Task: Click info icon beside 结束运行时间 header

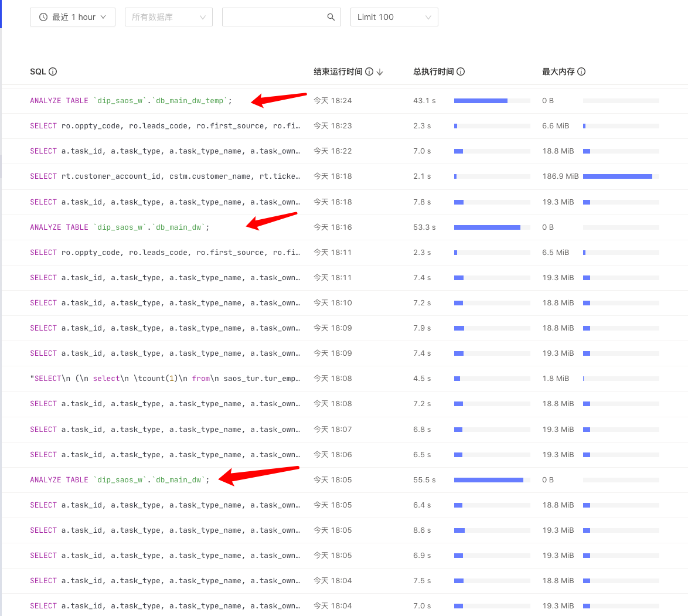Action: coord(369,72)
